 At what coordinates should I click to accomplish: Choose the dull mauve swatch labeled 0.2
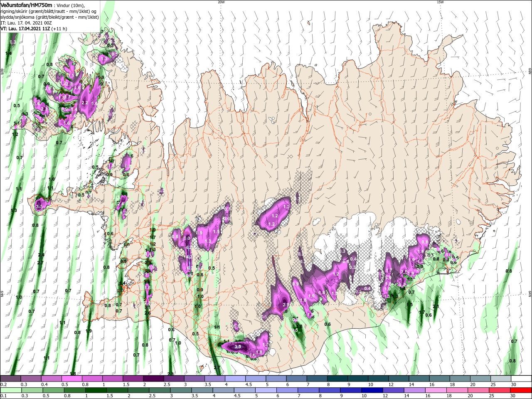pyautogui.click(x=10, y=379)
